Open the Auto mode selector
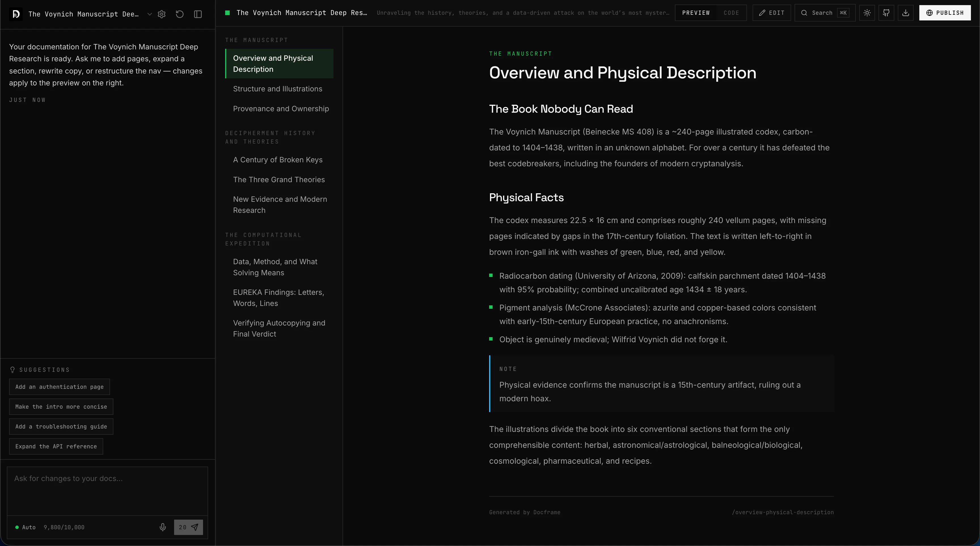 click(x=25, y=527)
